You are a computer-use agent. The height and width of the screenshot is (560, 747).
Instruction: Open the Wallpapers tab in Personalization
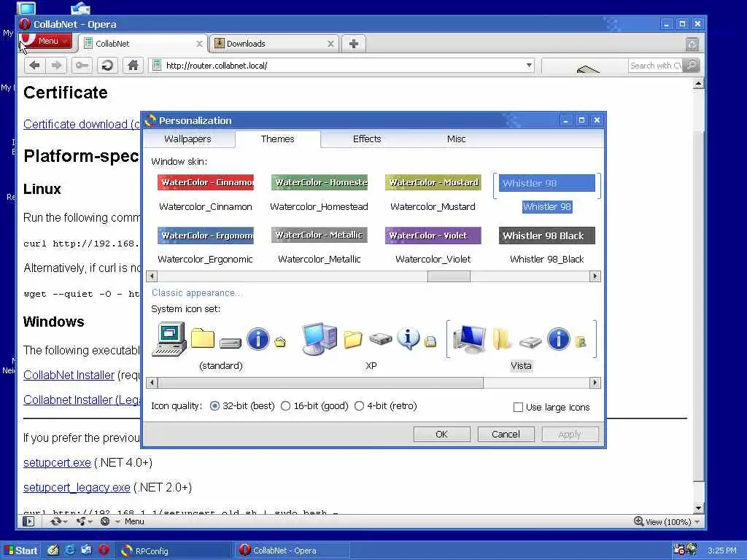tap(187, 139)
